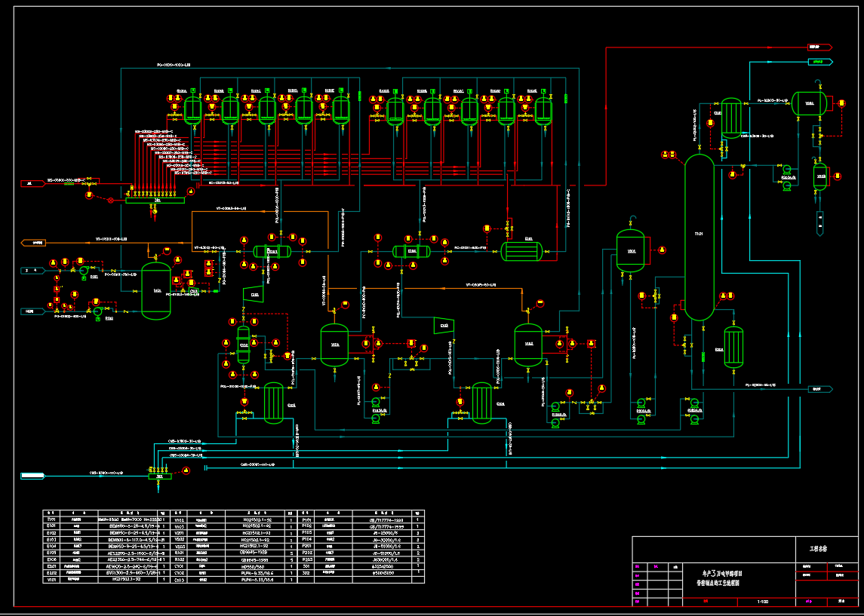Click the red outlet arrow tag at top right

819,47
